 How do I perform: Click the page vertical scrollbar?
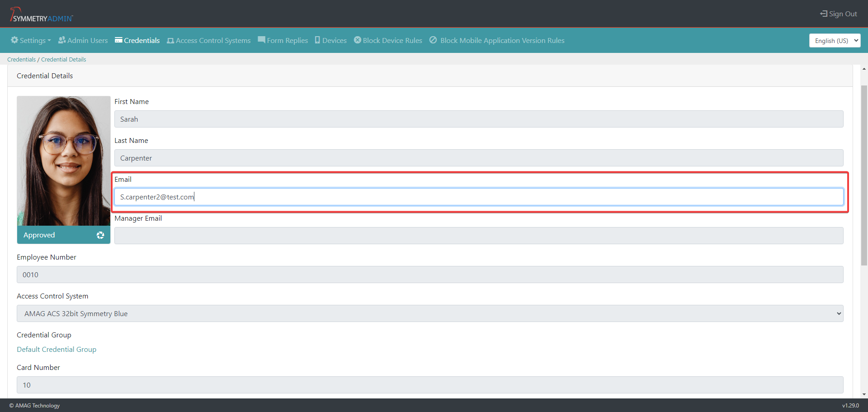coord(864,175)
